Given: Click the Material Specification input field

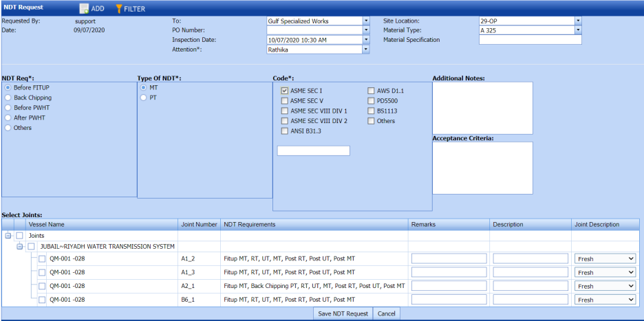Looking at the screenshot, I should click(x=530, y=40).
